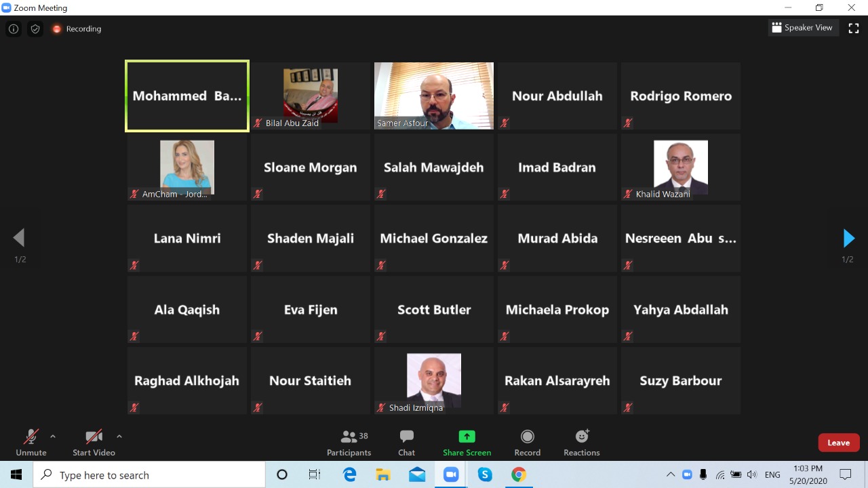Open the meeting information icon
868x488 pixels.
(x=14, y=29)
